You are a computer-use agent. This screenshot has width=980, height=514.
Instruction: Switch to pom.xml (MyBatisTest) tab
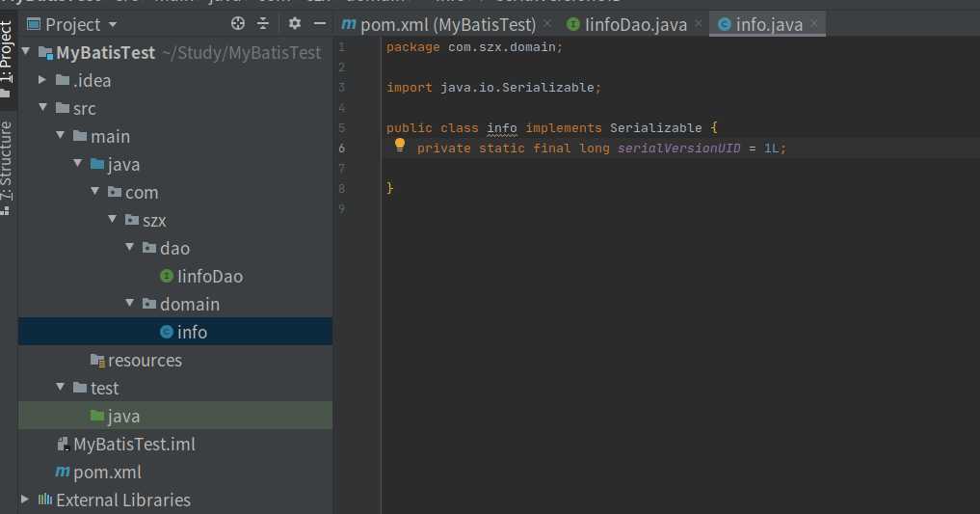point(447,24)
